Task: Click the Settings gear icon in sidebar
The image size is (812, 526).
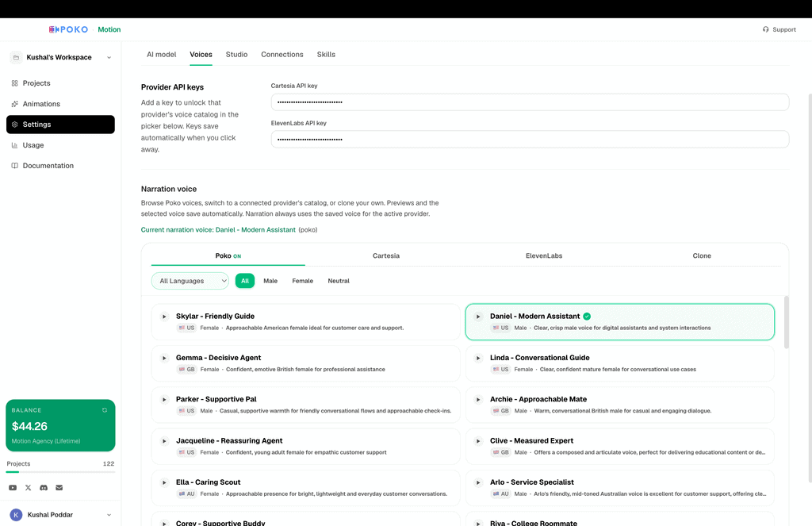Action: pyautogui.click(x=14, y=125)
